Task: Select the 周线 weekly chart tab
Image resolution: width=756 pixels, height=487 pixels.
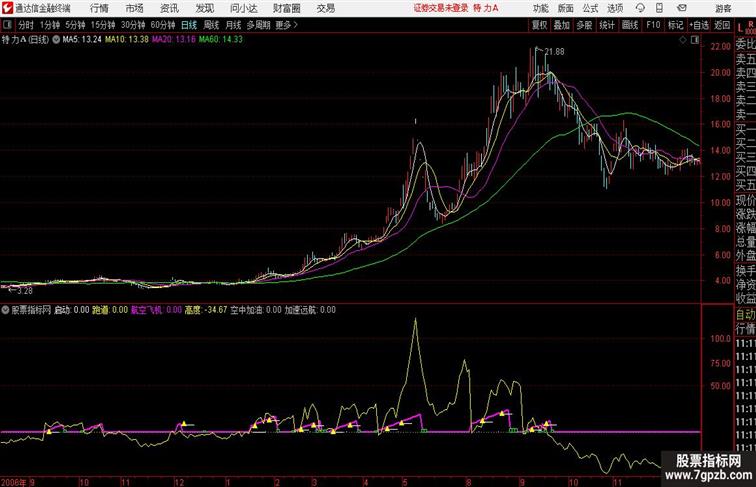Action: 211,25
